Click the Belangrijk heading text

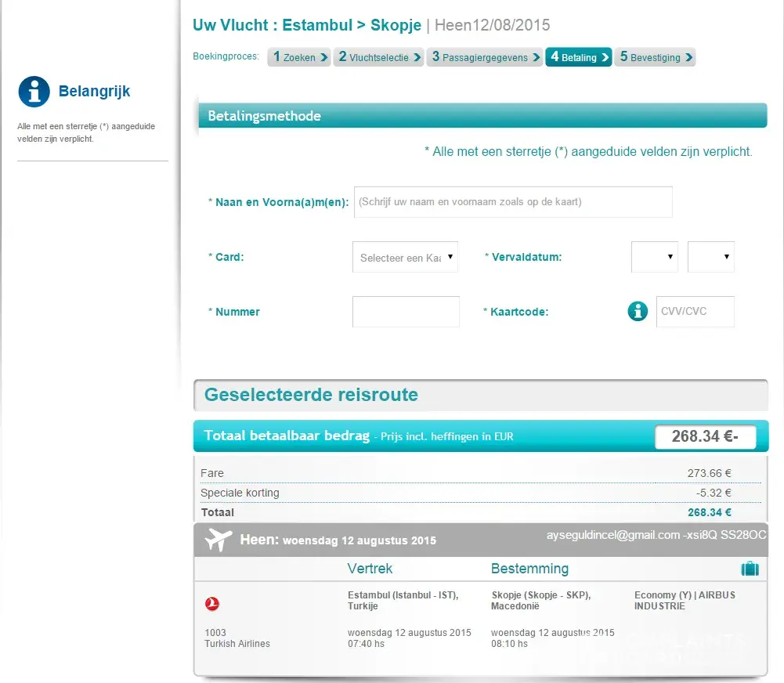coord(94,91)
